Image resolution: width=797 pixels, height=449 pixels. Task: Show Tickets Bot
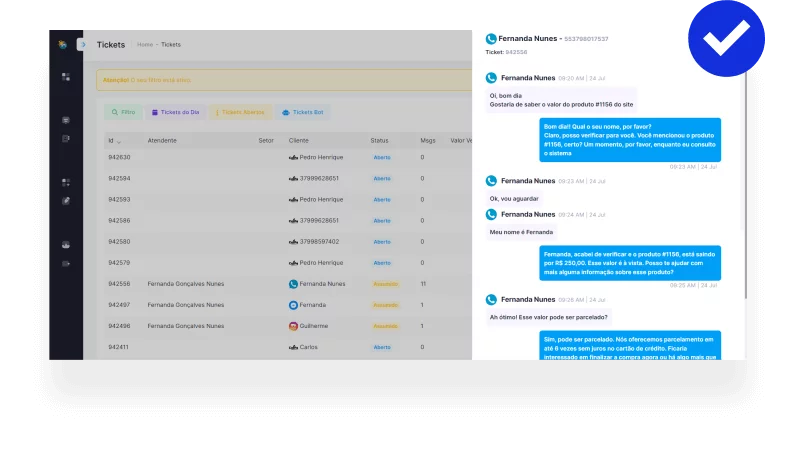click(x=303, y=112)
